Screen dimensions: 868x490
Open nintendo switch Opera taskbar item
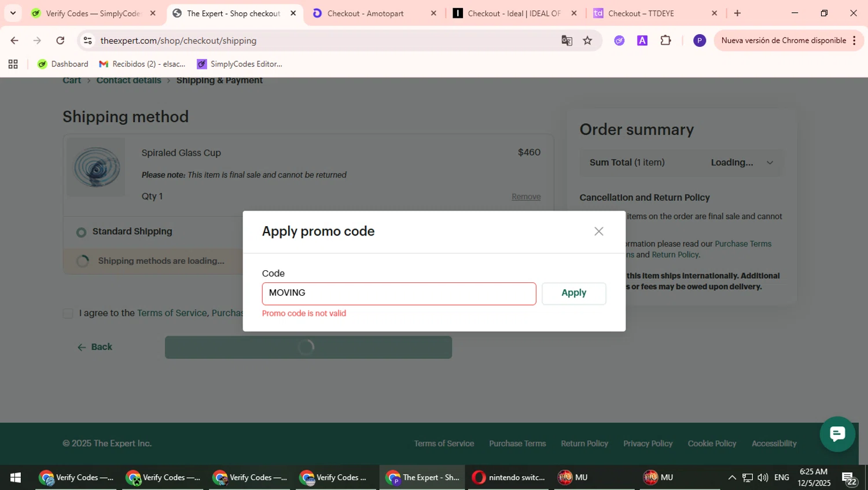509,477
